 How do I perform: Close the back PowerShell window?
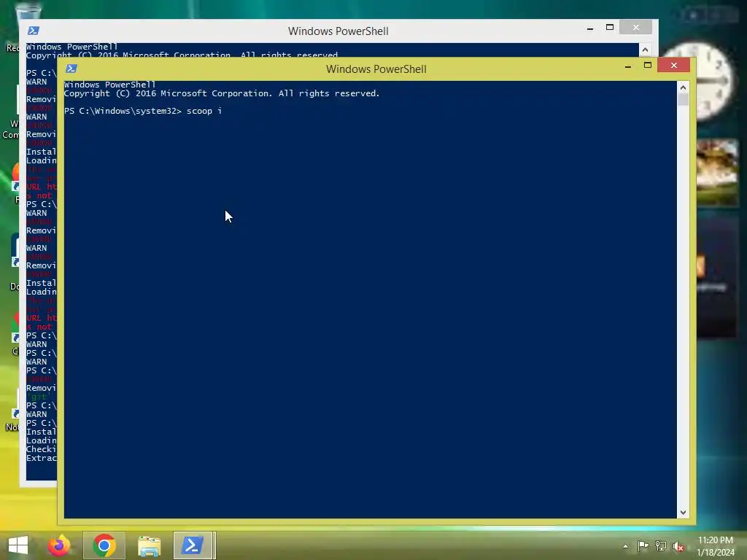pyautogui.click(x=635, y=28)
